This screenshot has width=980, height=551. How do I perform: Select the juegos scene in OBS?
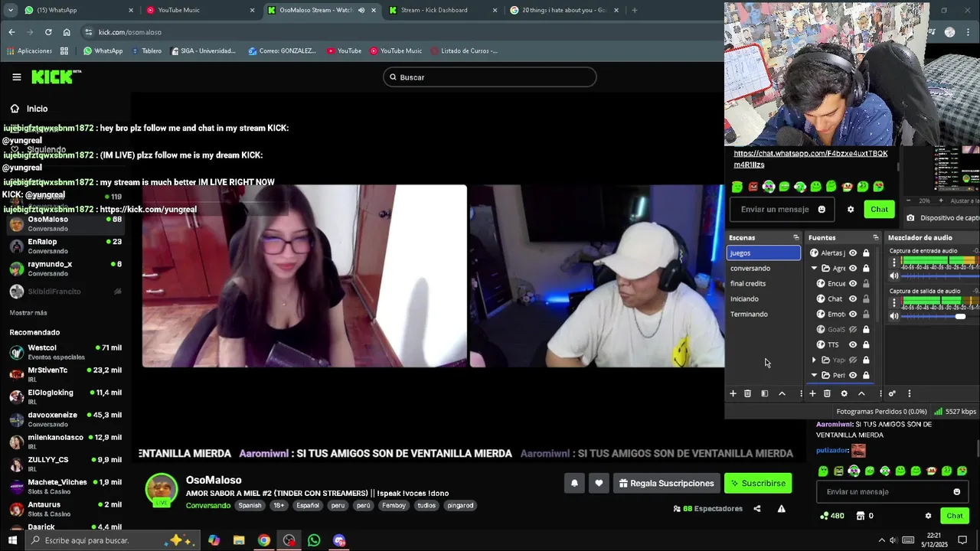[x=763, y=253]
